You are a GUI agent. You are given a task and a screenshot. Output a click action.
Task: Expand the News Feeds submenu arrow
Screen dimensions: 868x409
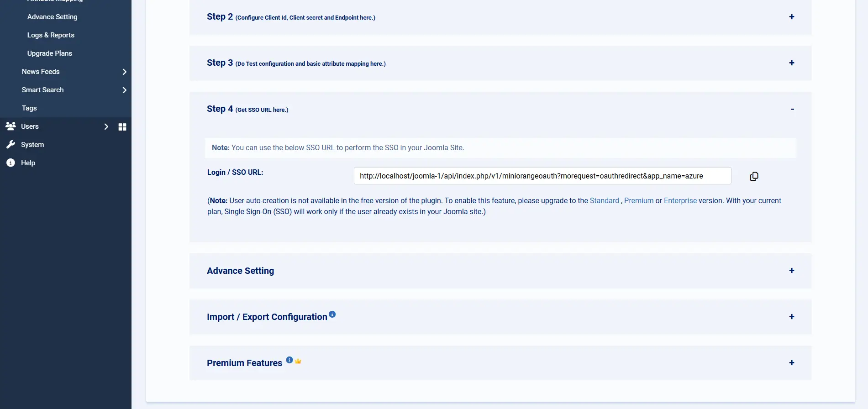point(124,72)
